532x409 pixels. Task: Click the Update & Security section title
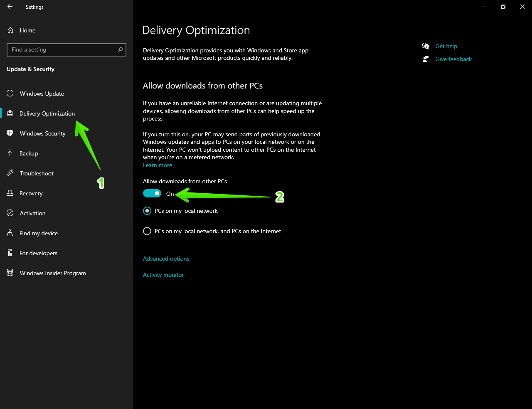[31, 69]
